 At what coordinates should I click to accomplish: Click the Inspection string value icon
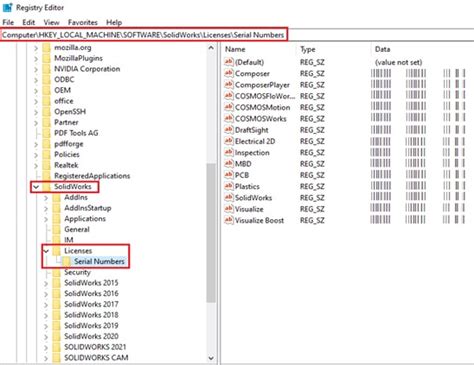[x=229, y=152]
